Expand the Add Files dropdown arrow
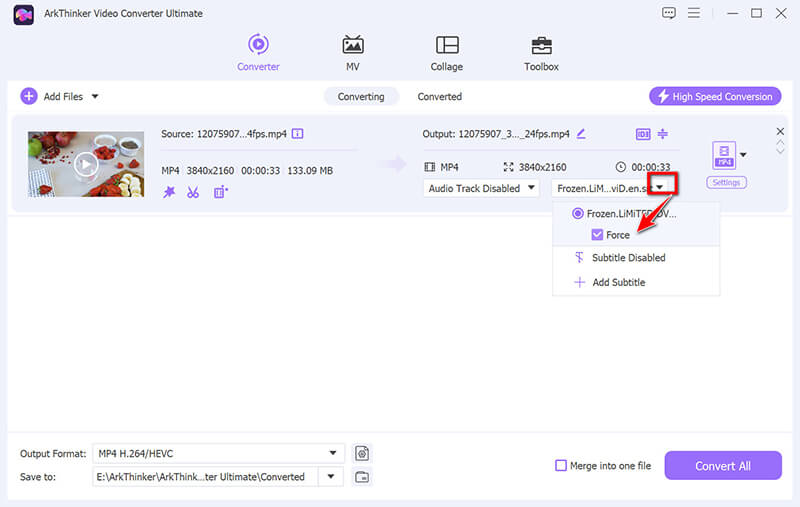Screen dimensions: 800x507 point(95,96)
